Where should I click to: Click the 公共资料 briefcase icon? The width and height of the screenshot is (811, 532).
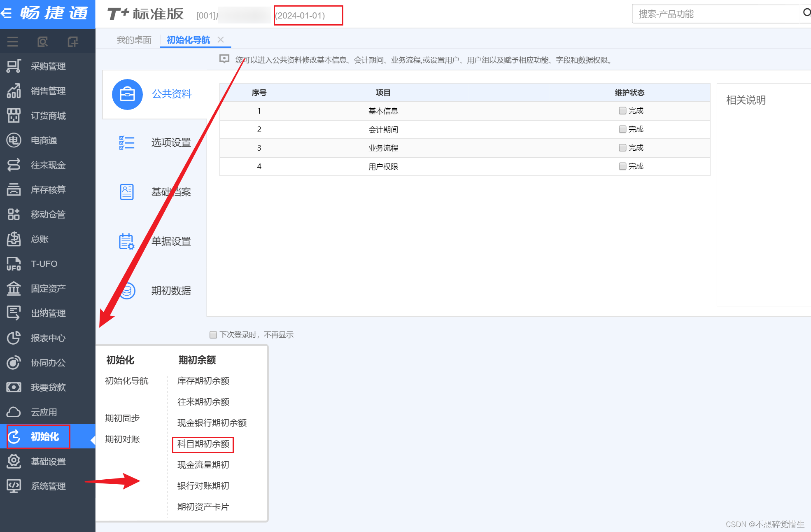click(x=127, y=94)
